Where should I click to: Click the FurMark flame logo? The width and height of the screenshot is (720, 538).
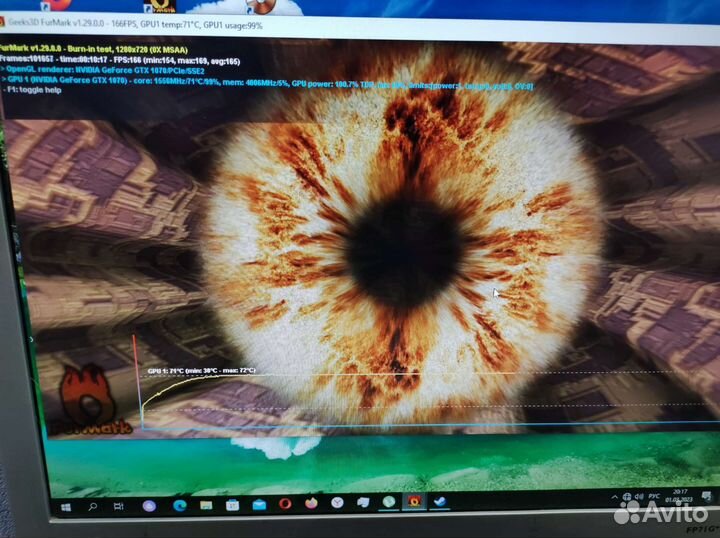click(x=87, y=398)
